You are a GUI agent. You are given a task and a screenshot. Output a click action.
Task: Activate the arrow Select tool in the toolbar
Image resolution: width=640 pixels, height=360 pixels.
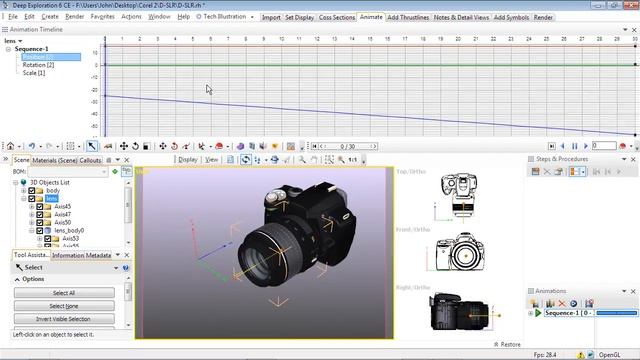point(92,146)
